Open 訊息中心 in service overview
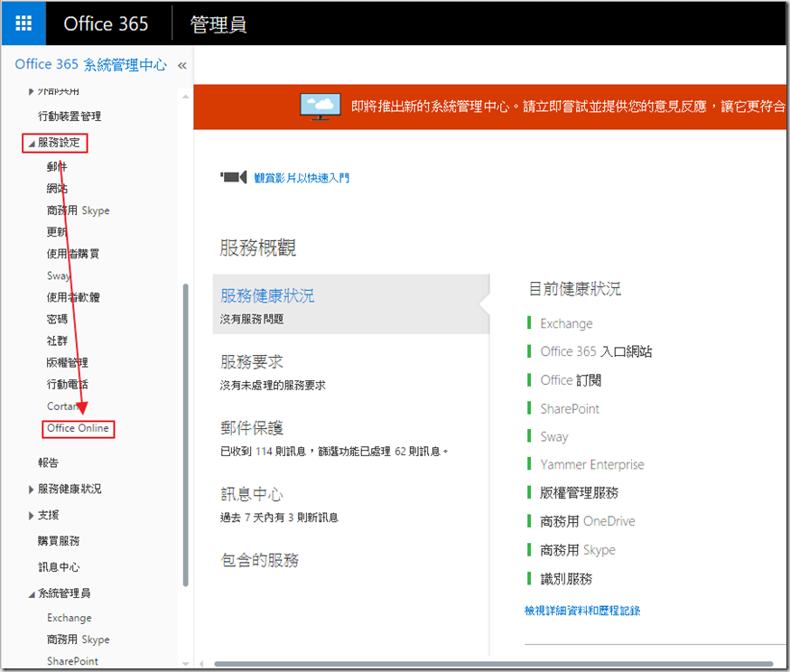Viewport: 790px width, 672px height. [x=252, y=495]
